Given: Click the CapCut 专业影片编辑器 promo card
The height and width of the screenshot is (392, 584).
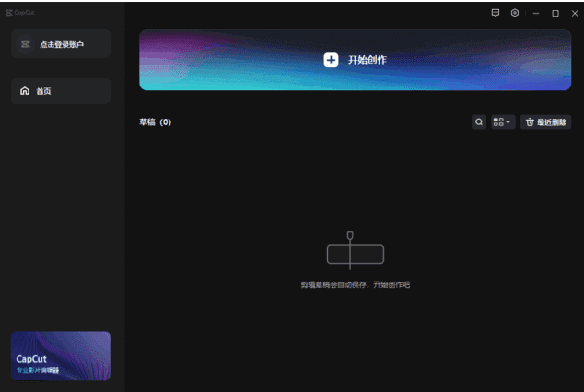Looking at the screenshot, I should (x=61, y=356).
